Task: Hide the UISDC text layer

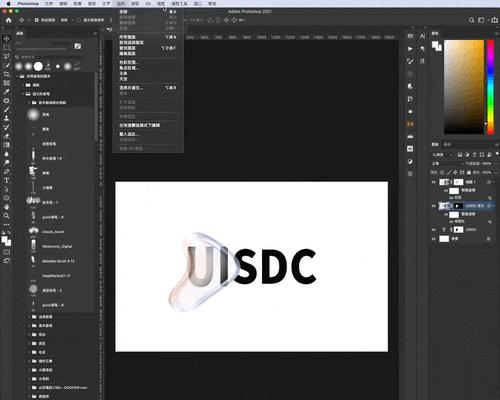Action: tap(434, 230)
